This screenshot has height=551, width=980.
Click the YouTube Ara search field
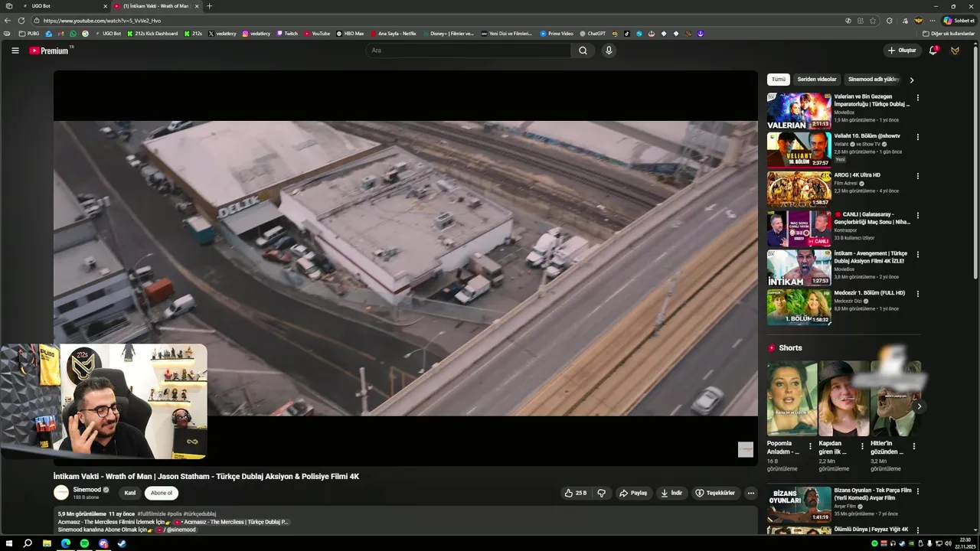coord(468,51)
